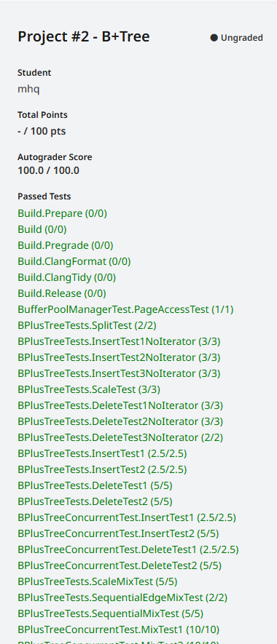
Task: Open BPlusTreeTests.SplitTest (2/2) result
Action: point(87,326)
